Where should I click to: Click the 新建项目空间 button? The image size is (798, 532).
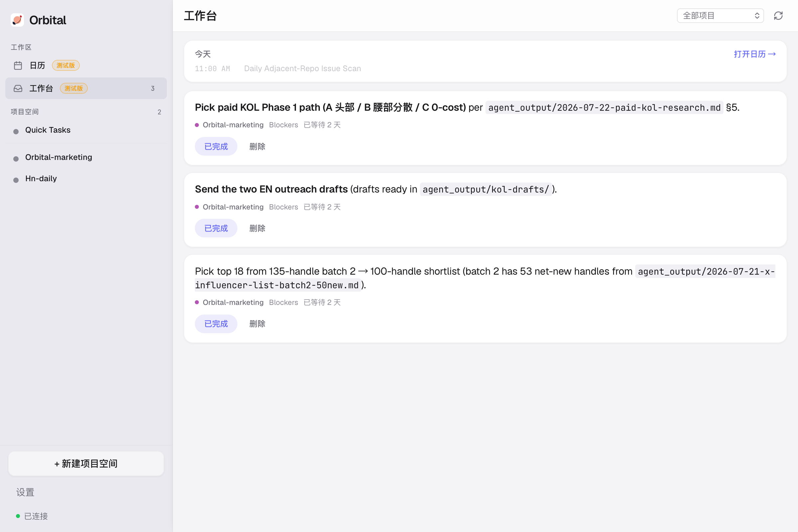86,464
